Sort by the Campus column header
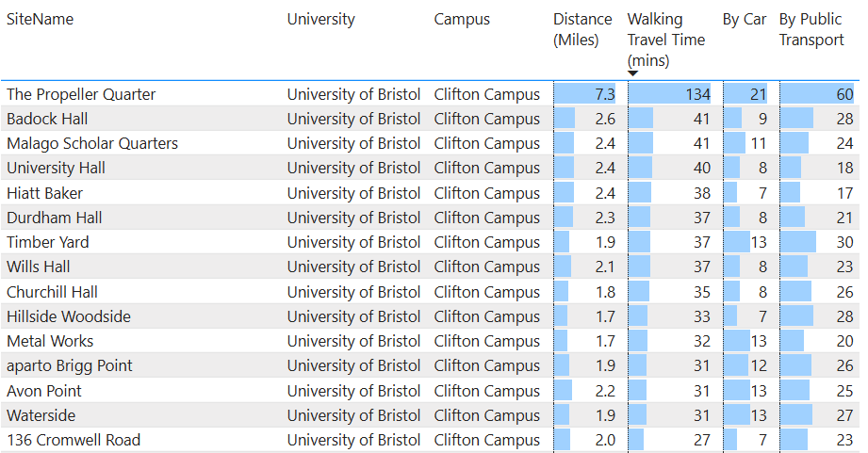The width and height of the screenshot is (868, 453). pyautogui.click(x=462, y=20)
